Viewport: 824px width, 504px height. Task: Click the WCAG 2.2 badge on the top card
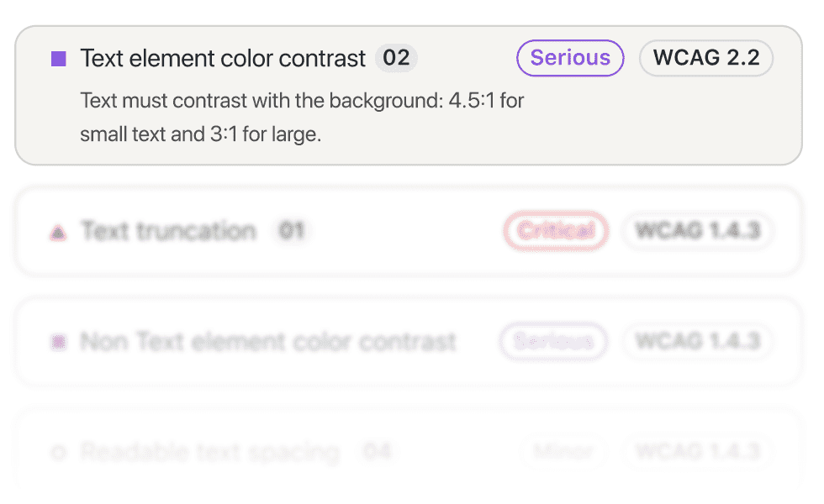point(706,58)
